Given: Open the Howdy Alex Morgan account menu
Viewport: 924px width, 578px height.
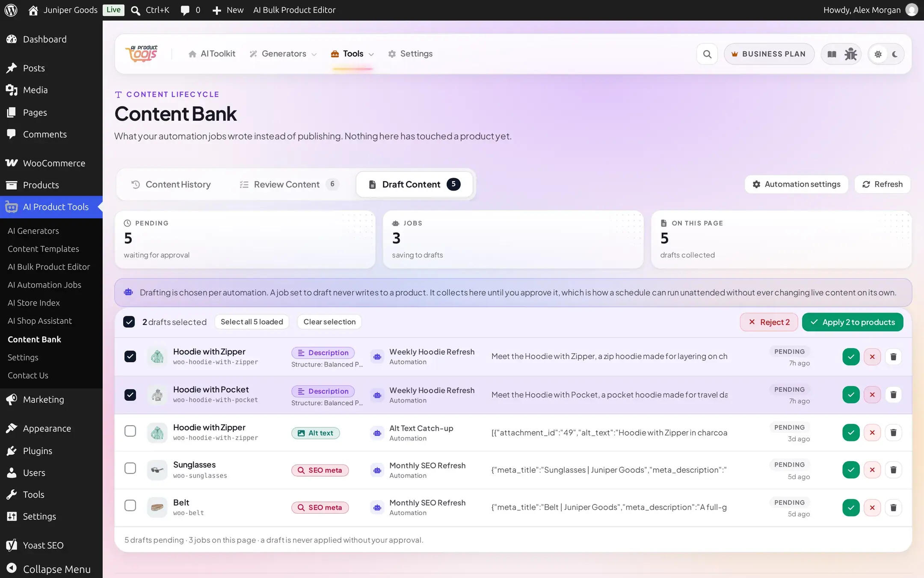Looking at the screenshot, I should [870, 10].
